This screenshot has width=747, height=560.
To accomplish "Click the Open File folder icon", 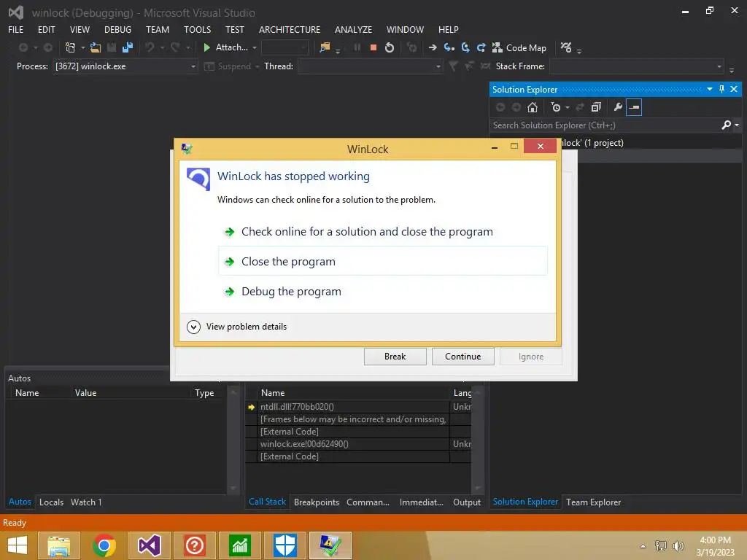I will click(96, 47).
